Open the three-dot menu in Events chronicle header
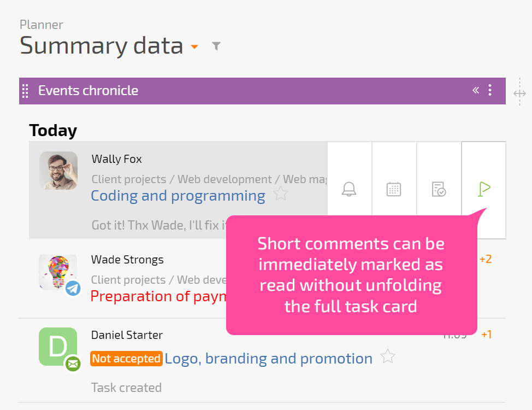 489,90
